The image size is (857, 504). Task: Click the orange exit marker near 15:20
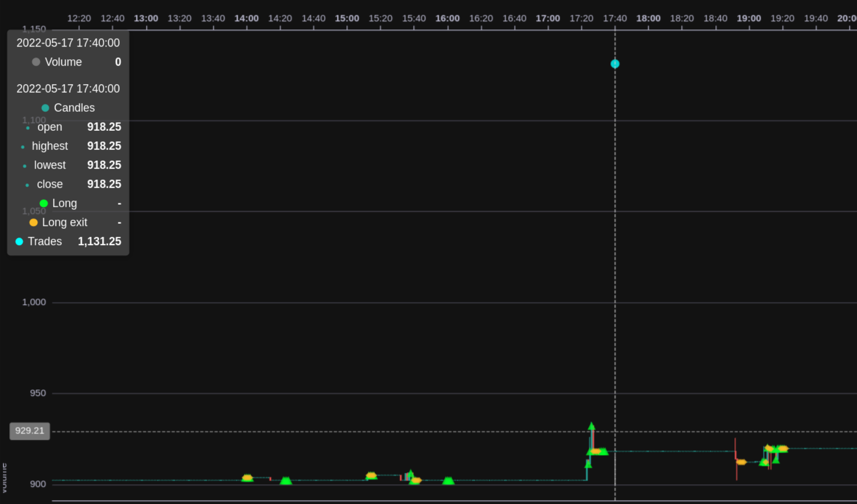click(x=372, y=475)
